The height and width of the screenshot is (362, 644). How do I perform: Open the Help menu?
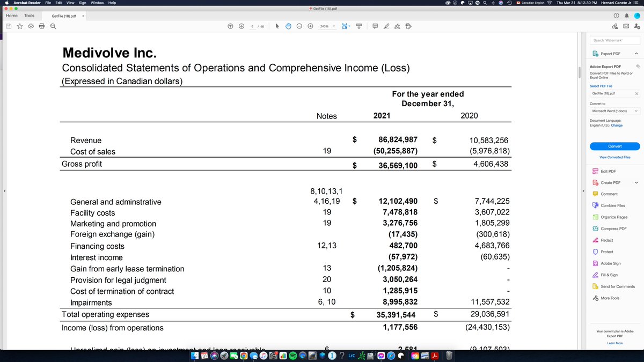(112, 3)
